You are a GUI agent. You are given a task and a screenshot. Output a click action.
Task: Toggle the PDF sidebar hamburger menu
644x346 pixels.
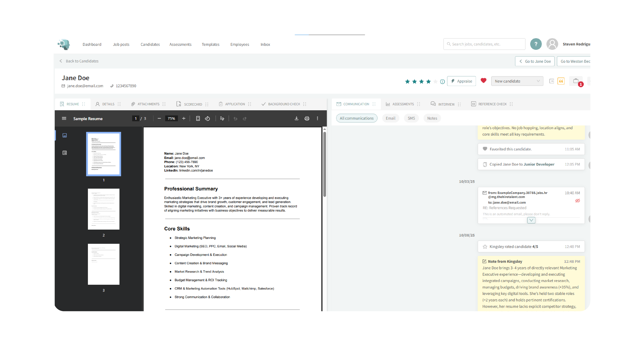point(64,118)
